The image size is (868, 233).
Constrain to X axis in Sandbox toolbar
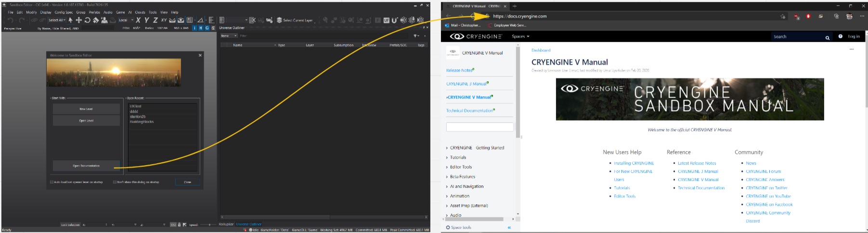pyautogui.click(x=138, y=20)
